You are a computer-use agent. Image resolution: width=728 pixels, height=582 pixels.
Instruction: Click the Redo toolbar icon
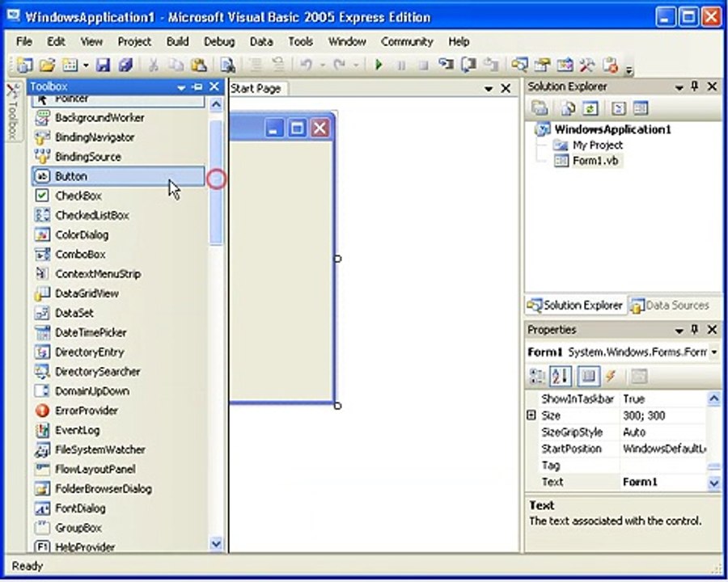pos(340,65)
